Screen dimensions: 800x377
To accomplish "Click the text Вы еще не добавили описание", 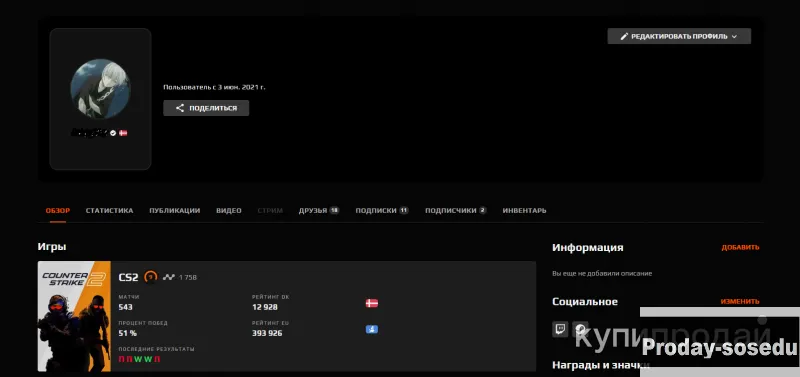I will (x=602, y=274).
